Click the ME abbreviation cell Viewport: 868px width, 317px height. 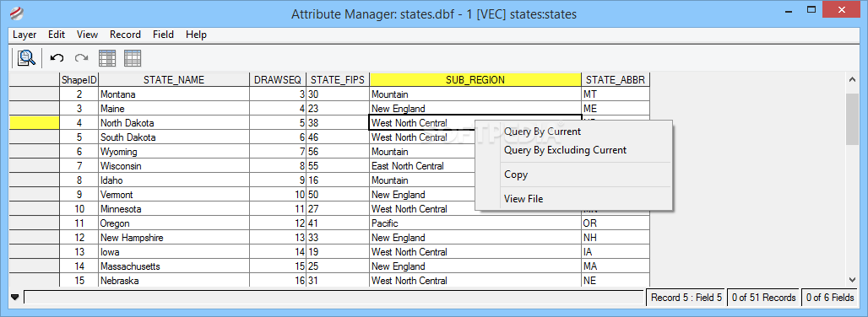[616, 108]
